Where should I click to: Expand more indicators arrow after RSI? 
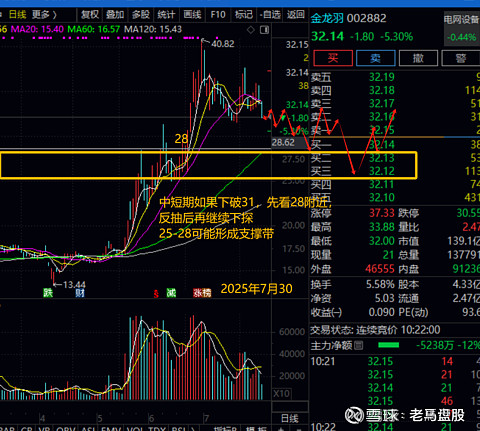(x=193, y=428)
